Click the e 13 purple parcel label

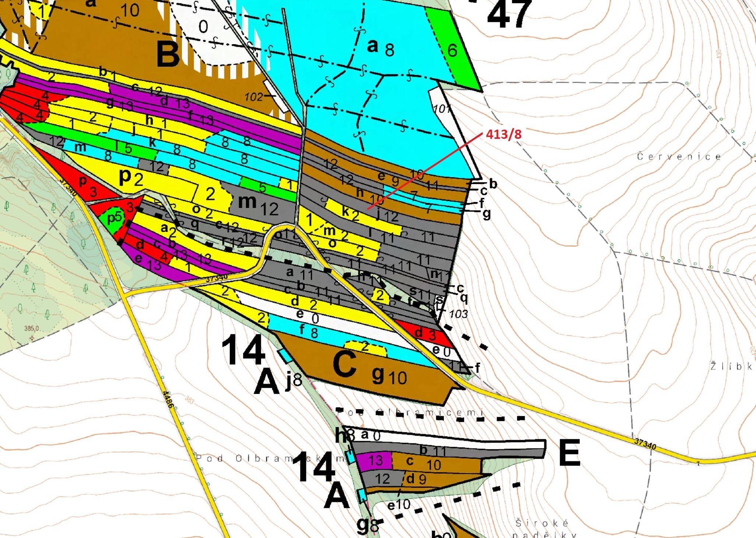click(148, 261)
